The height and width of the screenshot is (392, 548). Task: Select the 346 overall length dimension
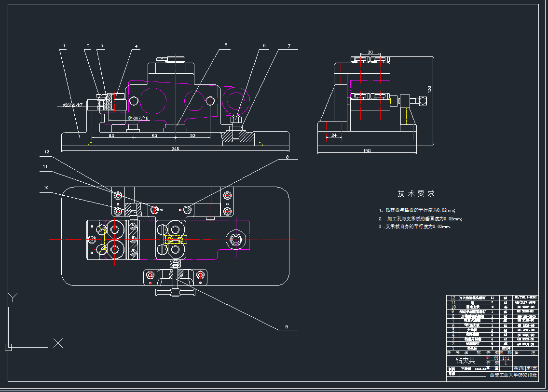175,149
